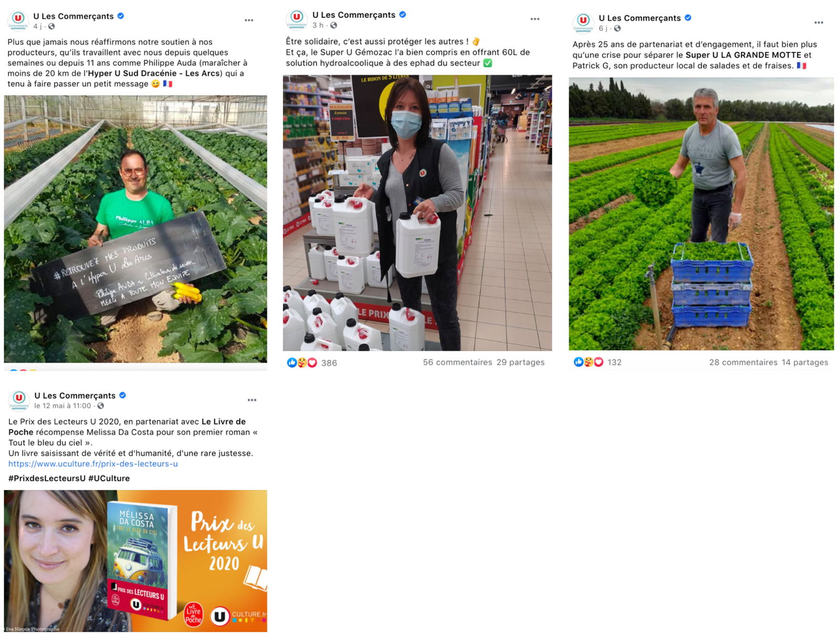840x634 pixels.
Task: Open the uculture.fr prix-des-lecteurs-u link
Action: [93, 464]
